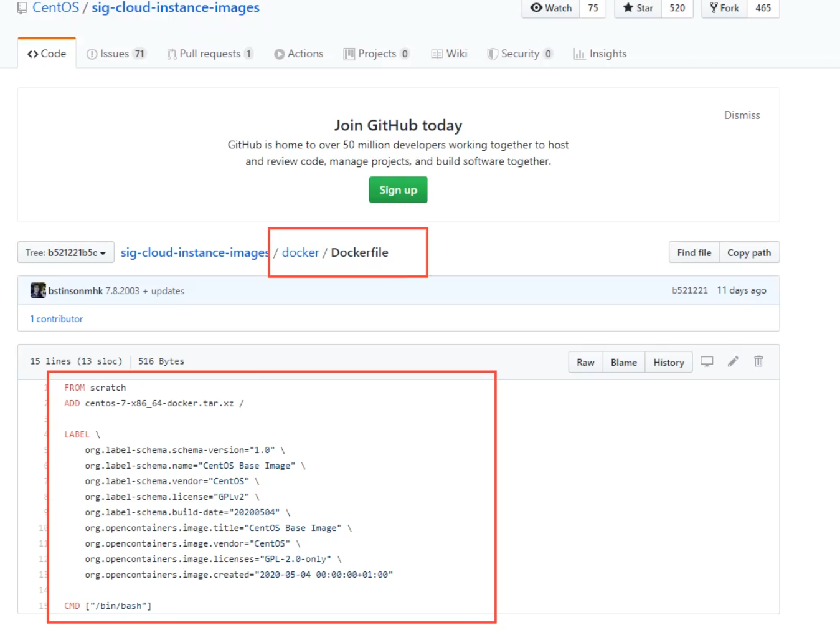Click the Watch repository button
The width and height of the screenshot is (840, 635).
pos(551,8)
